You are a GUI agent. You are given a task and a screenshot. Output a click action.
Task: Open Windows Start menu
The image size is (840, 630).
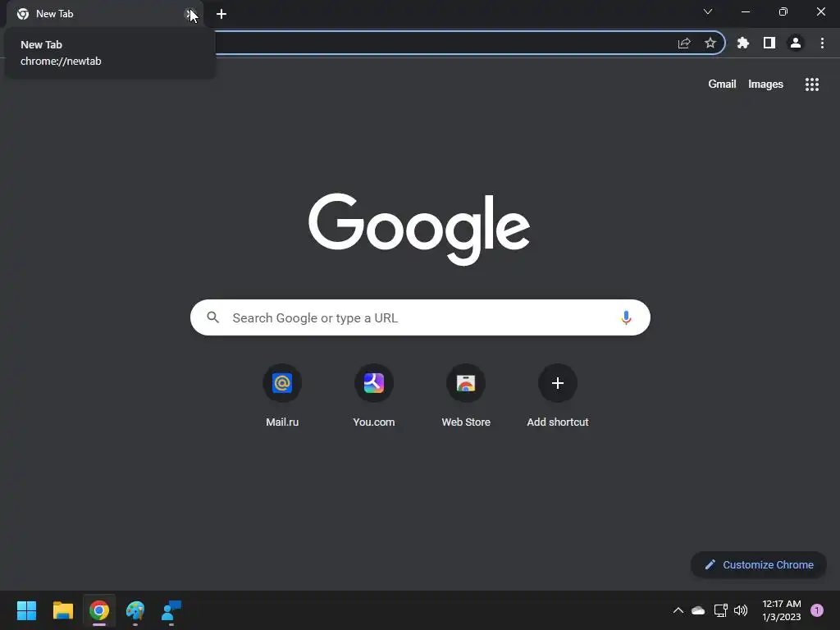point(26,610)
